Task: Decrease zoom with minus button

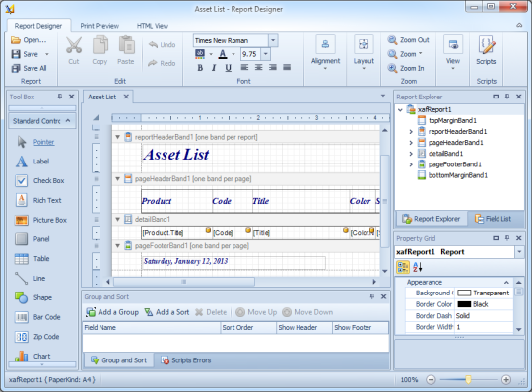Action: pyautogui.click(x=431, y=379)
